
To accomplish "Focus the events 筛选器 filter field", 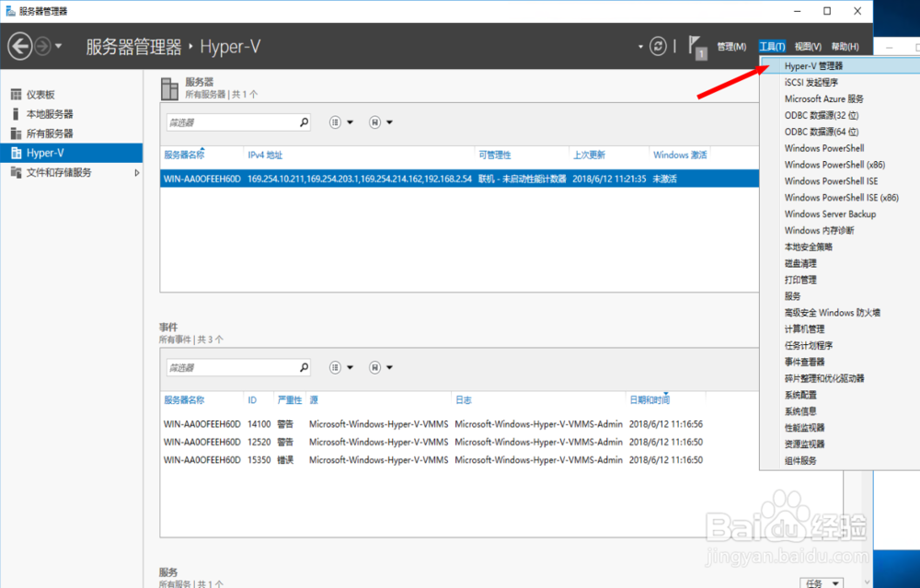I will pos(233,367).
